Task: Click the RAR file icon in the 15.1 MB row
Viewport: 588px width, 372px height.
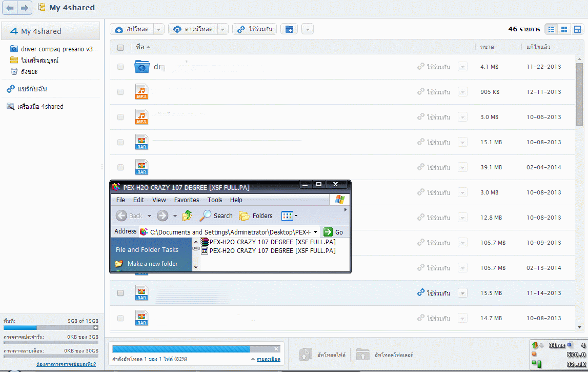Action: (x=142, y=142)
